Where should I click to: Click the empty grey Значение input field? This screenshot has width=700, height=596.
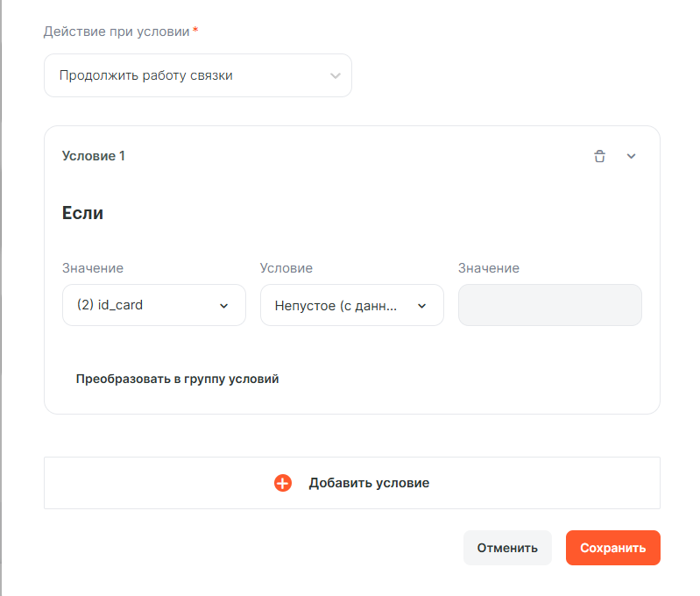(x=550, y=305)
